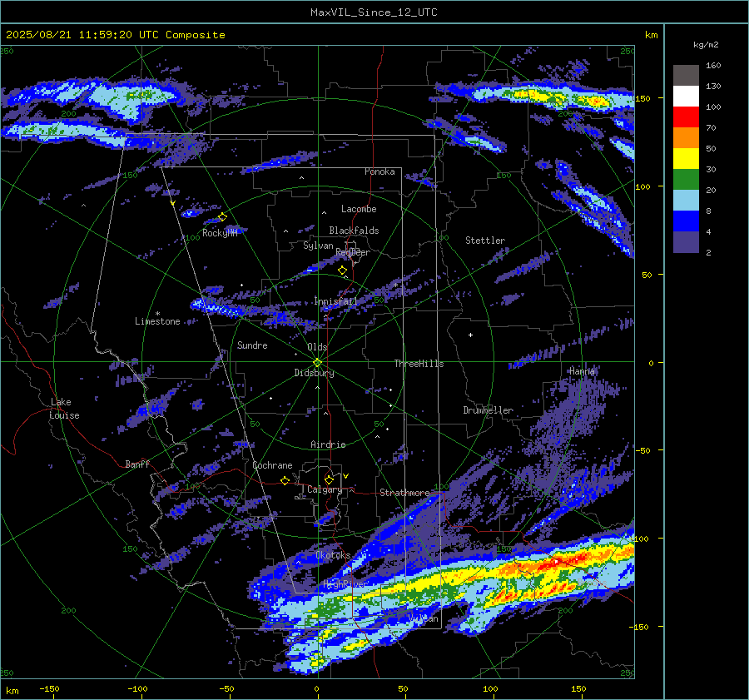Viewport: 749px width, 700px height.
Task: Click the green 30 kg/m2 legend swatch
Action: point(686,180)
